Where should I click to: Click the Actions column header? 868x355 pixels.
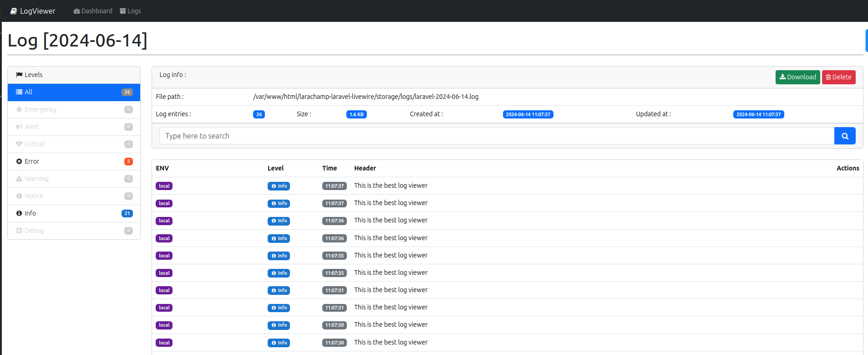point(848,168)
